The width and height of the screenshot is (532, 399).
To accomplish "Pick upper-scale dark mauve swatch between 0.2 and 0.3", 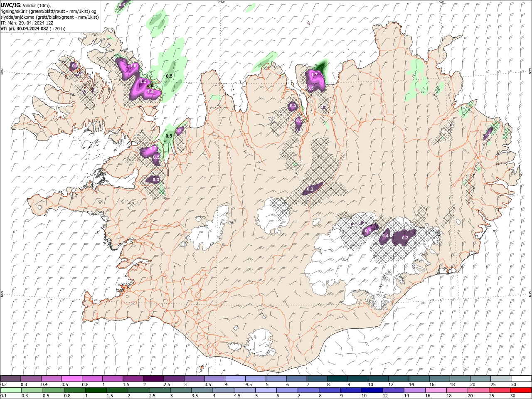I will (10, 379).
